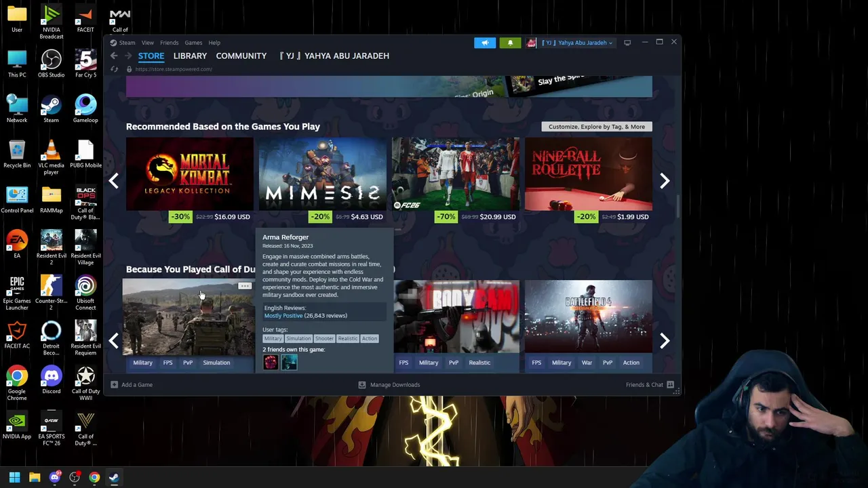Switch to the COMMUNITY tab
This screenshot has height=488, width=868.
241,56
